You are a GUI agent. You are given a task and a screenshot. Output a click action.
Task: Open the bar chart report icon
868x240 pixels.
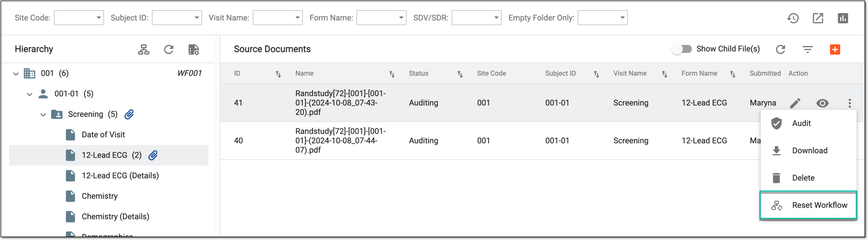click(843, 18)
